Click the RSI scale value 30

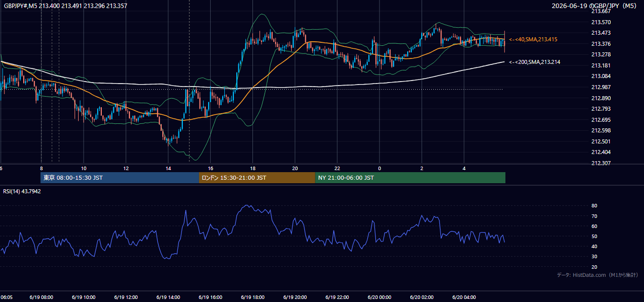point(594,257)
